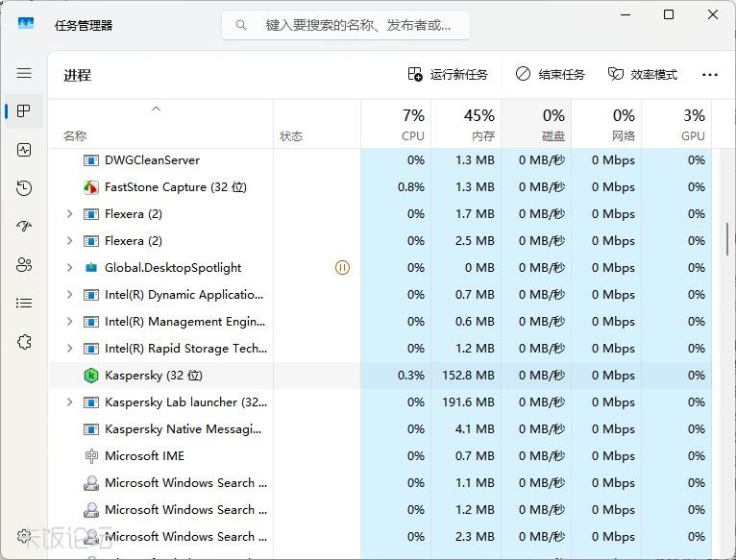Click the vertical scrollbar thumb

pyautogui.click(x=727, y=239)
